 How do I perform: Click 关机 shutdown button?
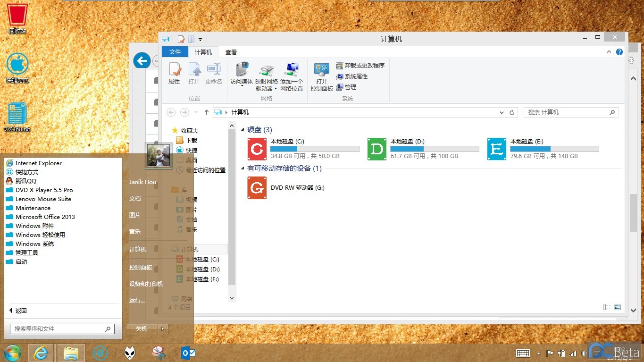(142, 329)
